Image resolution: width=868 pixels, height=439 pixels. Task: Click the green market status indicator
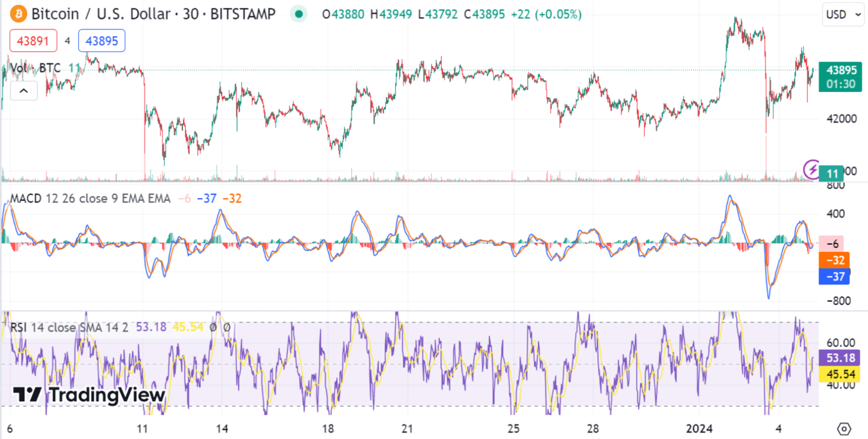[299, 14]
